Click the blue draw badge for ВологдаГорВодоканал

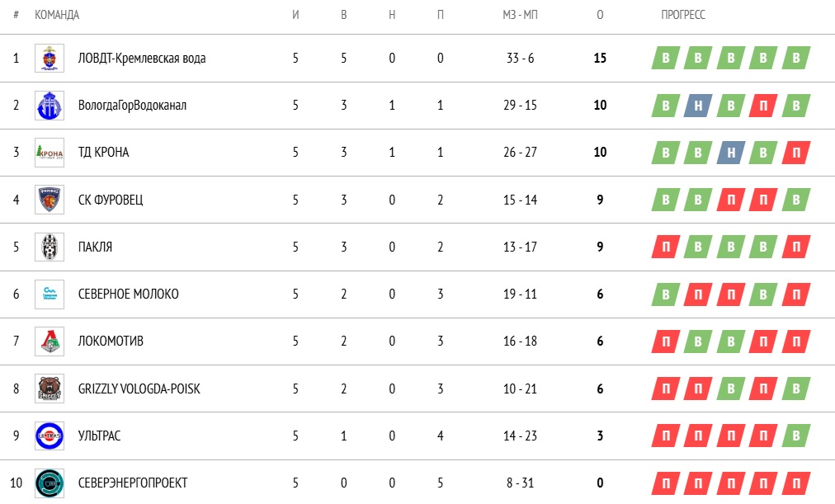(x=698, y=105)
